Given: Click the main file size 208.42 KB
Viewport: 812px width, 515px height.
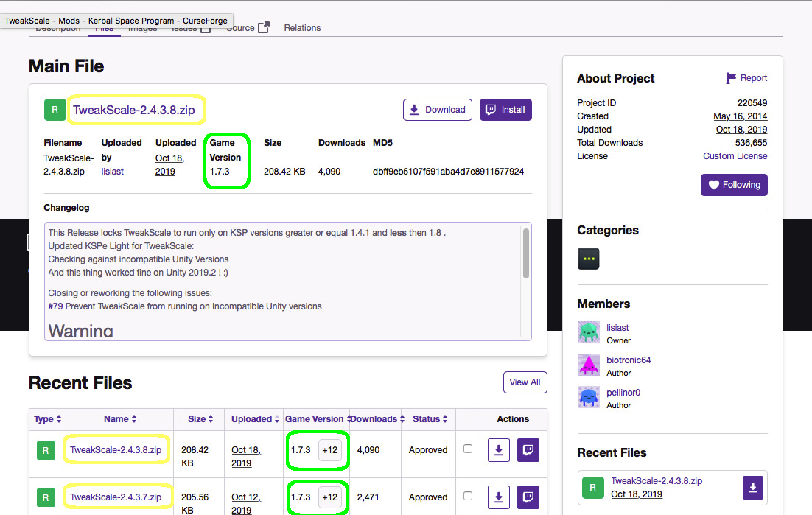Looking at the screenshot, I should pyautogui.click(x=284, y=172).
